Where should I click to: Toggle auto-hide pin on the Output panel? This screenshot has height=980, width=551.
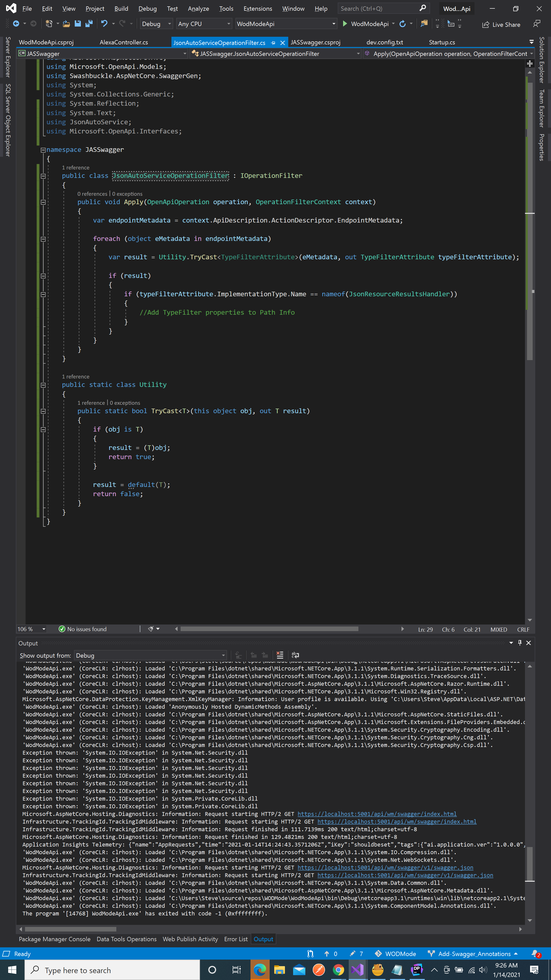[519, 643]
